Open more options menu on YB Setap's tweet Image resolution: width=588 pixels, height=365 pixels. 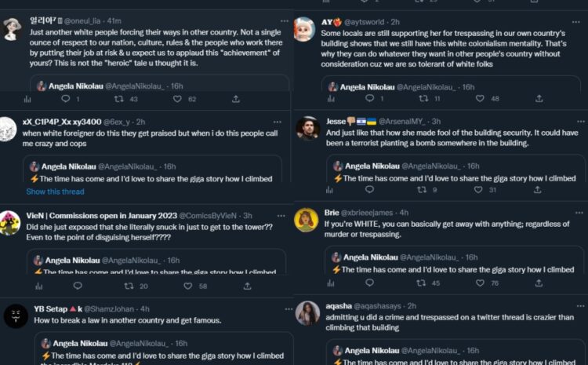click(x=277, y=308)
